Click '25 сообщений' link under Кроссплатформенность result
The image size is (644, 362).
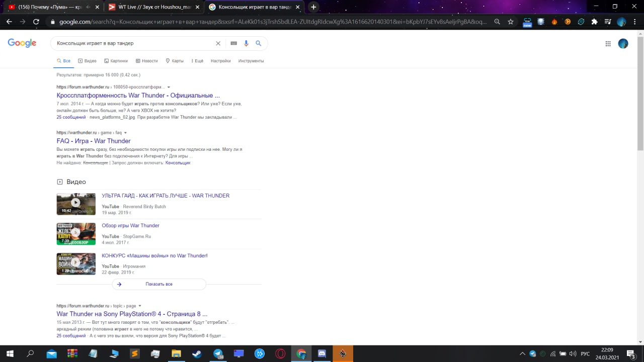click(x=71, y=117)
